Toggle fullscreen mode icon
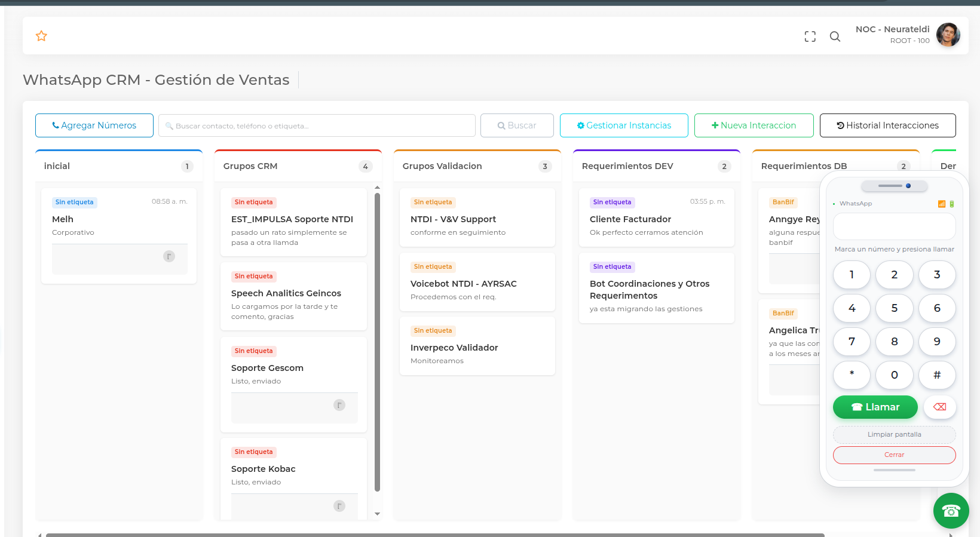Image resolution: width=980 pixels, height=537 pixels. (810, 36)
